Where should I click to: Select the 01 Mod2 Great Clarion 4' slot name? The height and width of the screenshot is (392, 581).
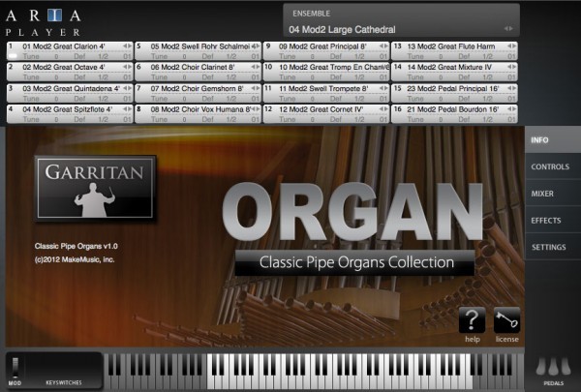(64, 46)
